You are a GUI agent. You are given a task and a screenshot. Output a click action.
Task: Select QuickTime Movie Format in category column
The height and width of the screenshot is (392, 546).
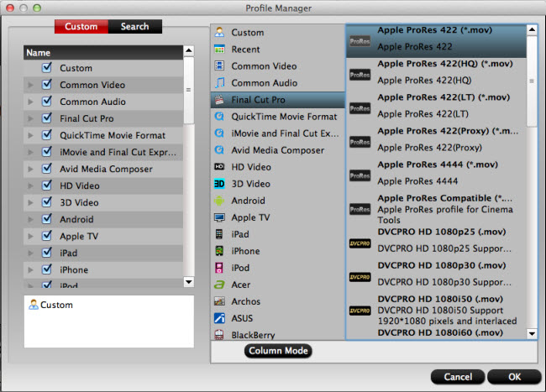[x=278, y=117]
